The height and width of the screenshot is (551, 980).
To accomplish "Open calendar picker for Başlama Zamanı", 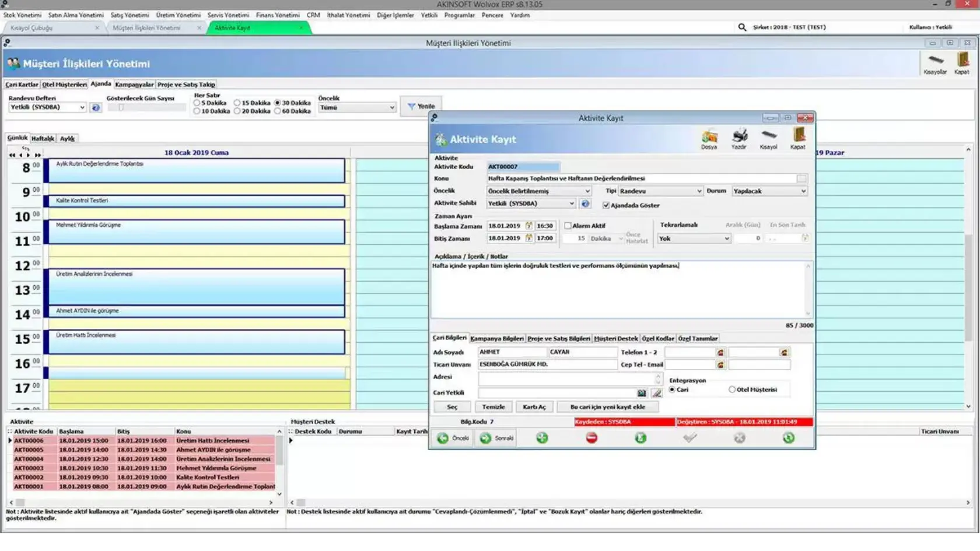I will pyautogui.click(x=528, y=226).
